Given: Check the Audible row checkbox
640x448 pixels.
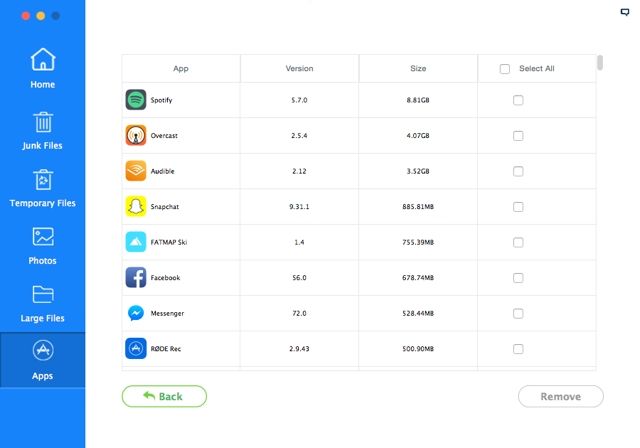Looking at the screenshot, I should (x=518, y=171).
